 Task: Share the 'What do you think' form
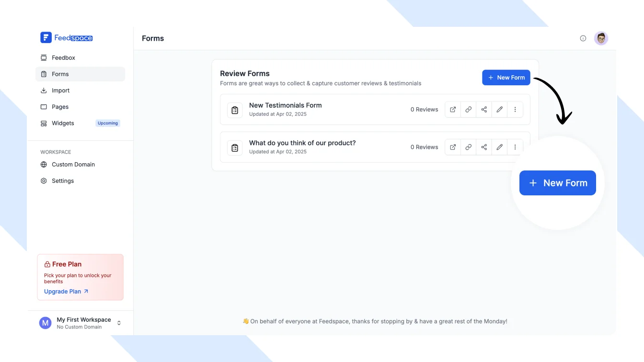(484, 147)
